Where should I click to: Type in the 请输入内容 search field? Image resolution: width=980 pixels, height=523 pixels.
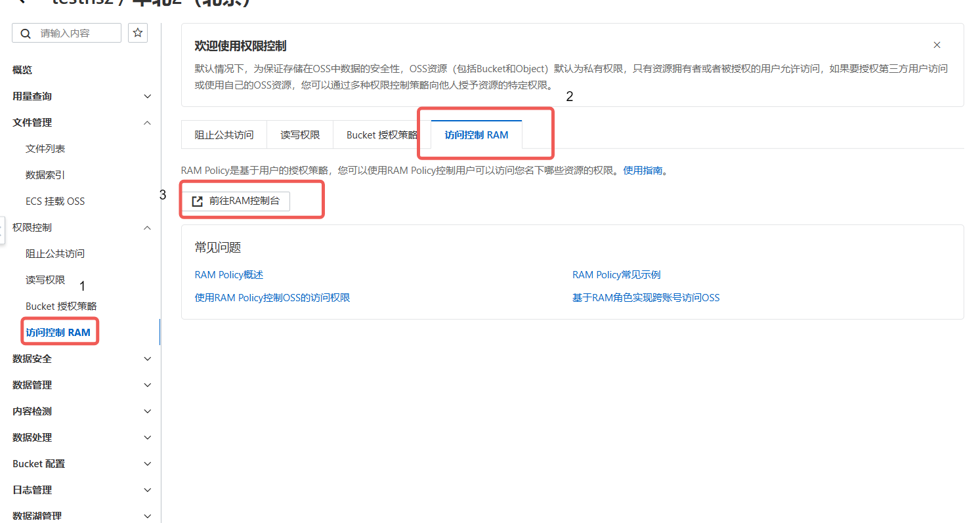coord(75,33)
